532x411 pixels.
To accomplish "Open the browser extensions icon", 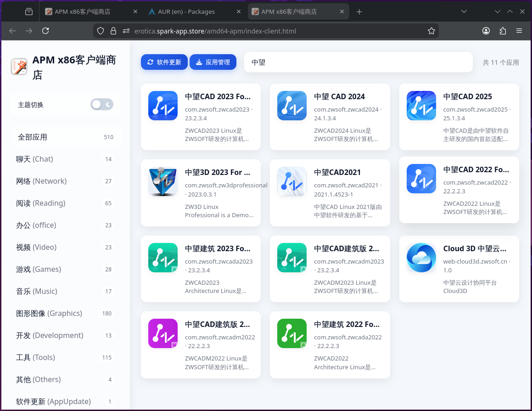I will point(503,31).
